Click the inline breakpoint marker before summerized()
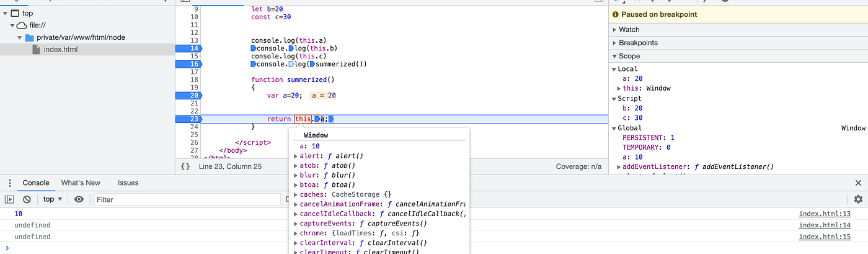The width and height of the screenshot is (868, 254). pos(312,64)
